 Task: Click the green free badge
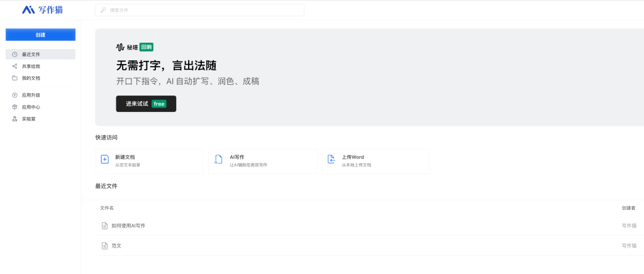pos(159,104)
